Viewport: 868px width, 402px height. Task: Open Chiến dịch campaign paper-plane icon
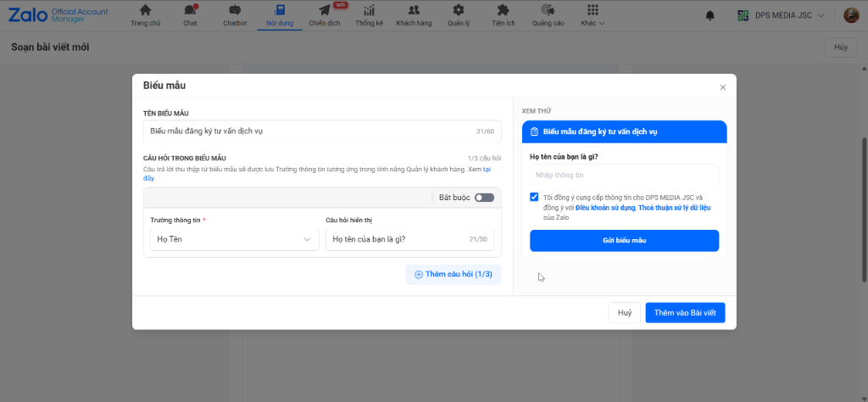(x=325, y=10)
